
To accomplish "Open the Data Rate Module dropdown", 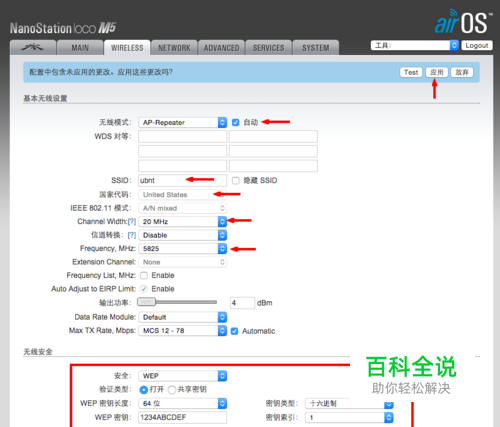I will 183,317.
